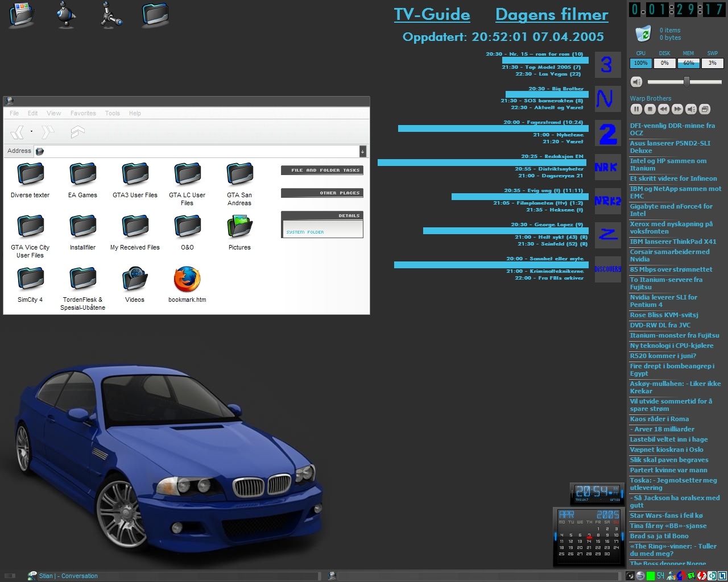Open the Star Wars-fans i feil kø headline
This screenshot has width=728, height=582.
(x=666, y=516)
